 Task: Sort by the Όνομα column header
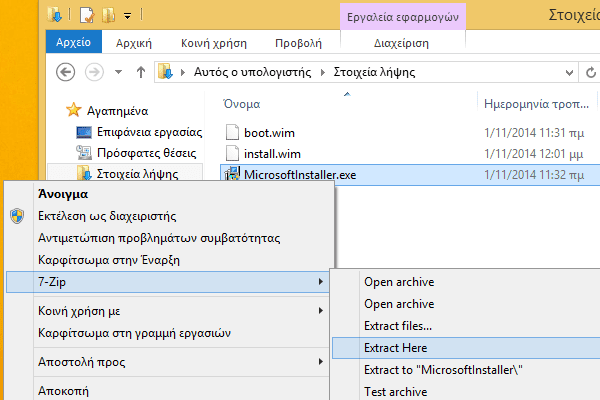tap(242, 104)
